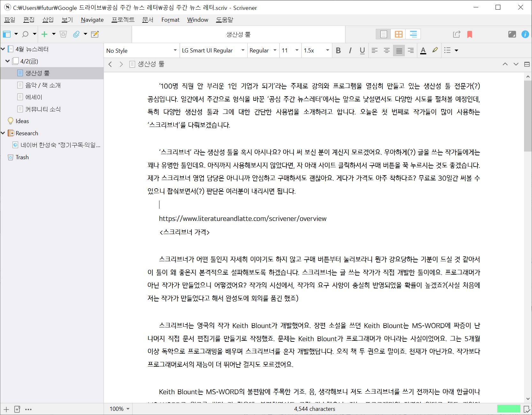Open the 도움말 menu
The image size is (532, 415).
coord(225,20)
